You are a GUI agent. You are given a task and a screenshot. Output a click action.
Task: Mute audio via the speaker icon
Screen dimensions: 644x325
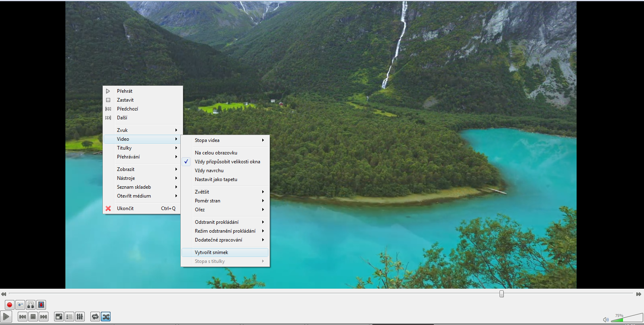[x=606, y=319]
